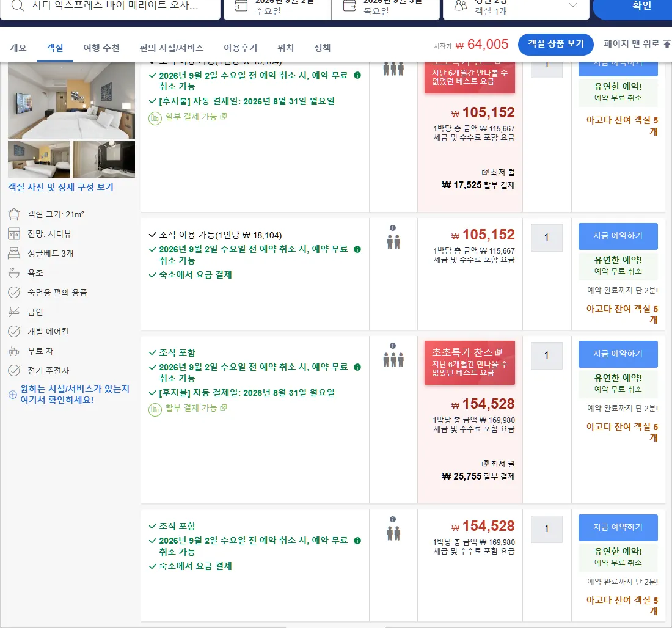This screenshot has width=672, height=628.
Task: Open room quantity selector for 조식 포함 후지불 offer
Action: click(546, 356)
